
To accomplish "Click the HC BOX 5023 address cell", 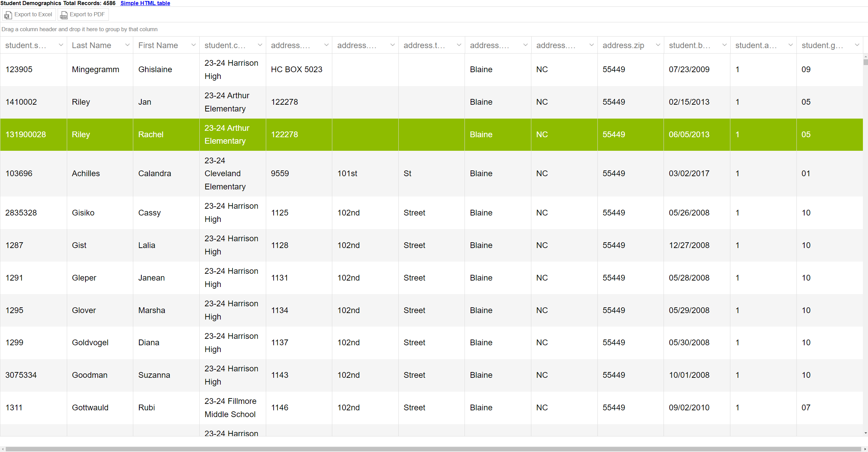I will point(299,69).
